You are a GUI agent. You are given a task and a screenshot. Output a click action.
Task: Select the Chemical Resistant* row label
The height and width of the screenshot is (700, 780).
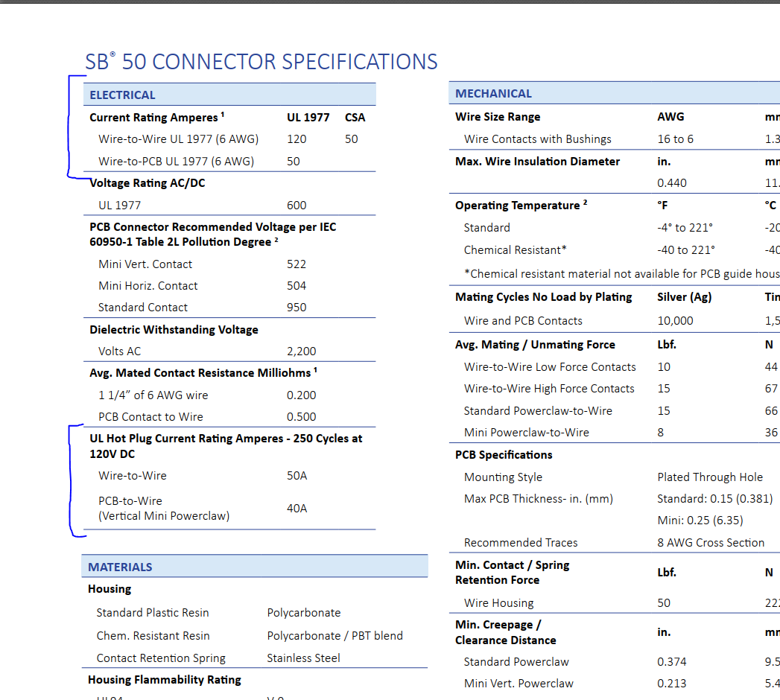(x=515, y=250)
